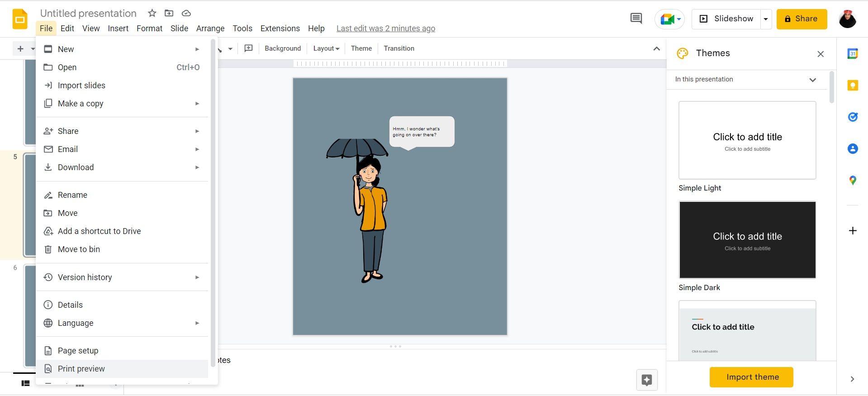This screenshot has height=396, width=868.
Task: Check the cloud document status icon
Action: [186, 13]
